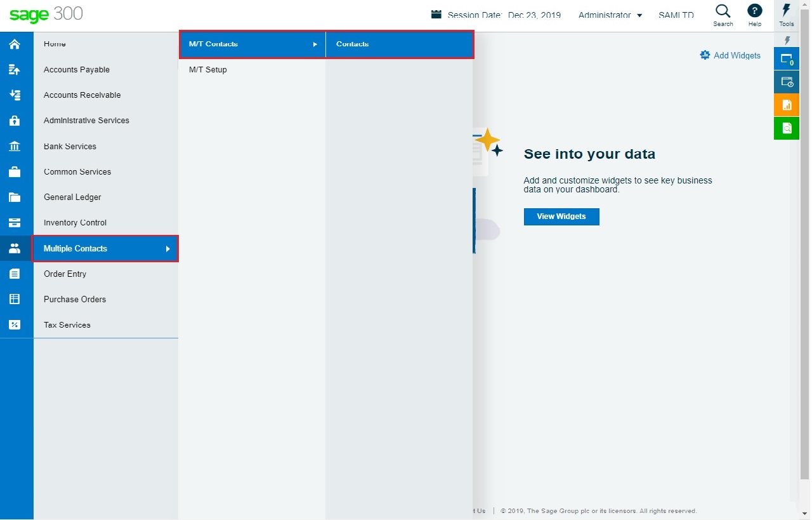Viewport: 812px width, 520px height.
Task: Click the Common Services briefcase icon
Action: click(15, 172)
